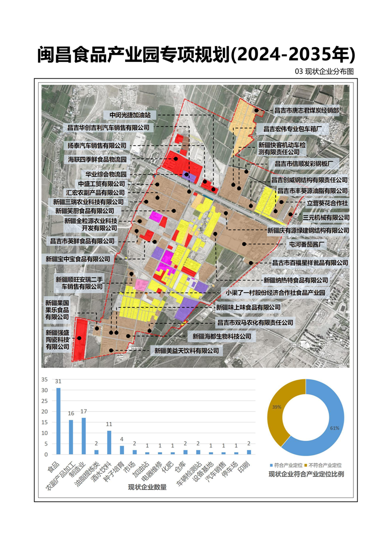Viewport: 392px width, 555px height.
Task: Select the chart caption 现状企业符合产业定位比例
Action: pyautogui.click(x=306, y=474)
